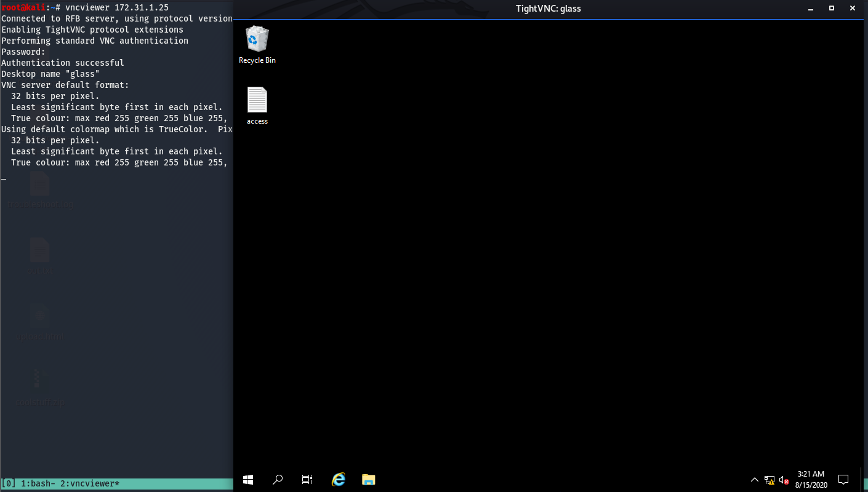Click 'VNC server default format:' line
Image resolution: width=868 pixels, height=492 pixels.
[65, 85]
